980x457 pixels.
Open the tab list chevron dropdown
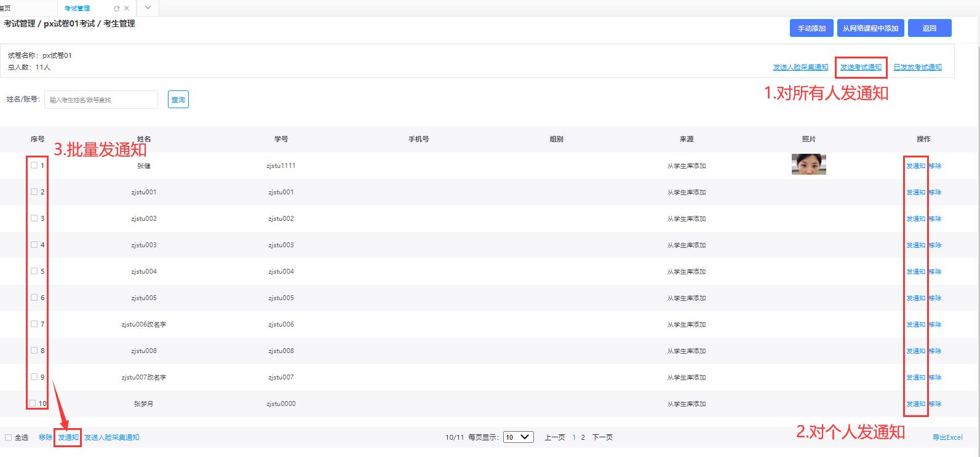pyautogui.click(x=148, y=8)
